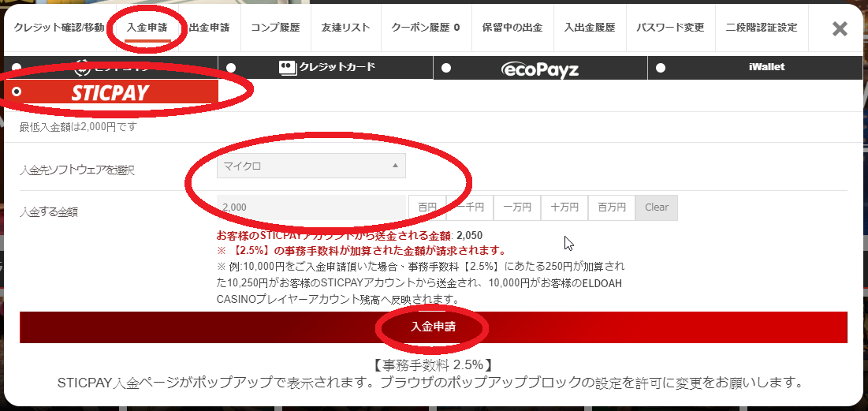Clear the deposit amount
Screen dimensions: 868x411
(x=657, y=207)
